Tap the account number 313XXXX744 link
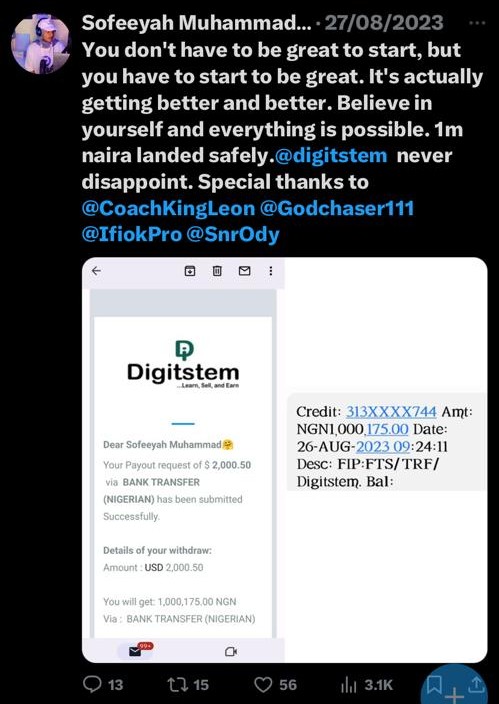 (x=391, y=412)
